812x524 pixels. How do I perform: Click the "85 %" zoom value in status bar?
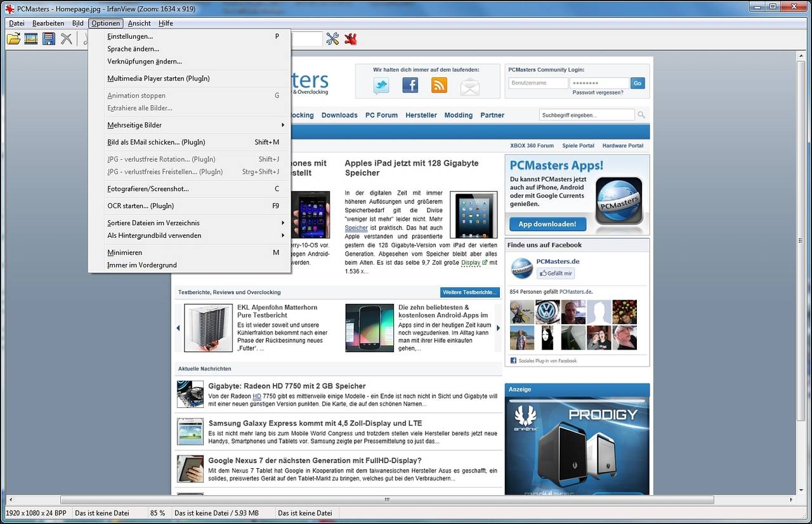point(157,513)
